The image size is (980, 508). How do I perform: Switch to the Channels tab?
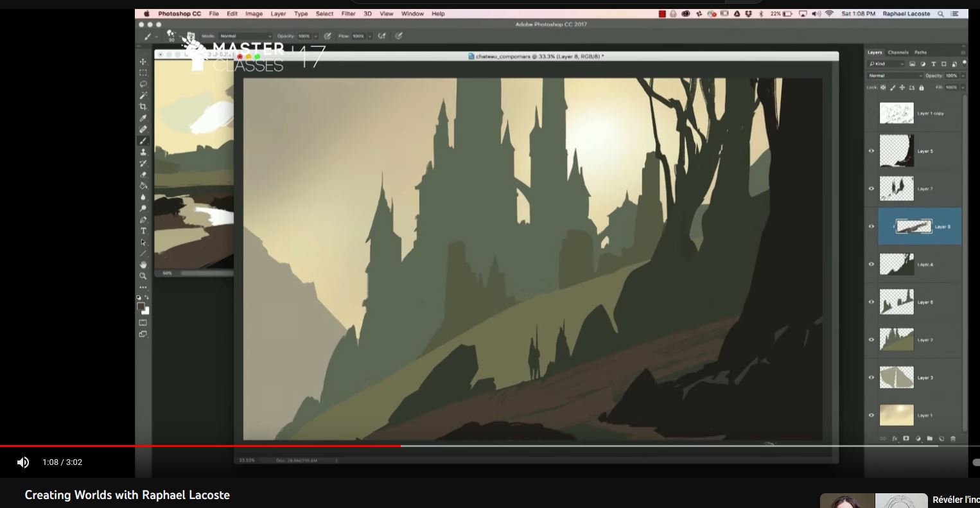pos(898,53)
